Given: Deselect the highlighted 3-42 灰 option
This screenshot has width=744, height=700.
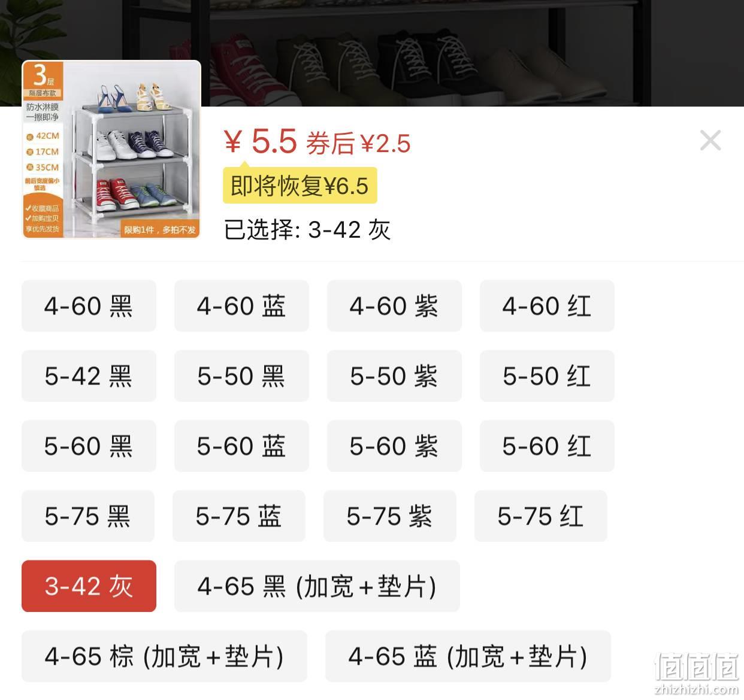Looking at the screenshot, I should 89,586.
